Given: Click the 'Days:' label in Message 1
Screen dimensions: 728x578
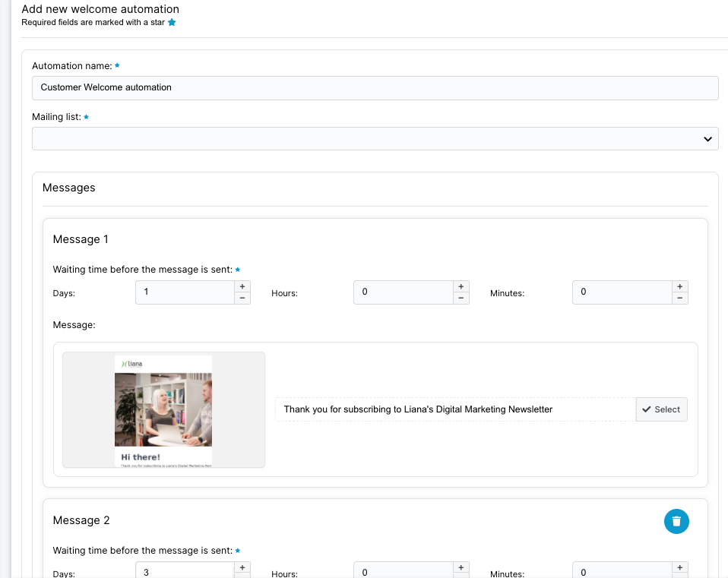Looking at the screenshot, I should (x=64, y=293).
